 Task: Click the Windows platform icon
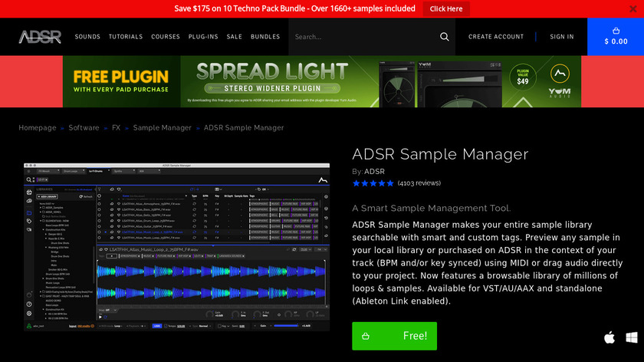point(631,337)
